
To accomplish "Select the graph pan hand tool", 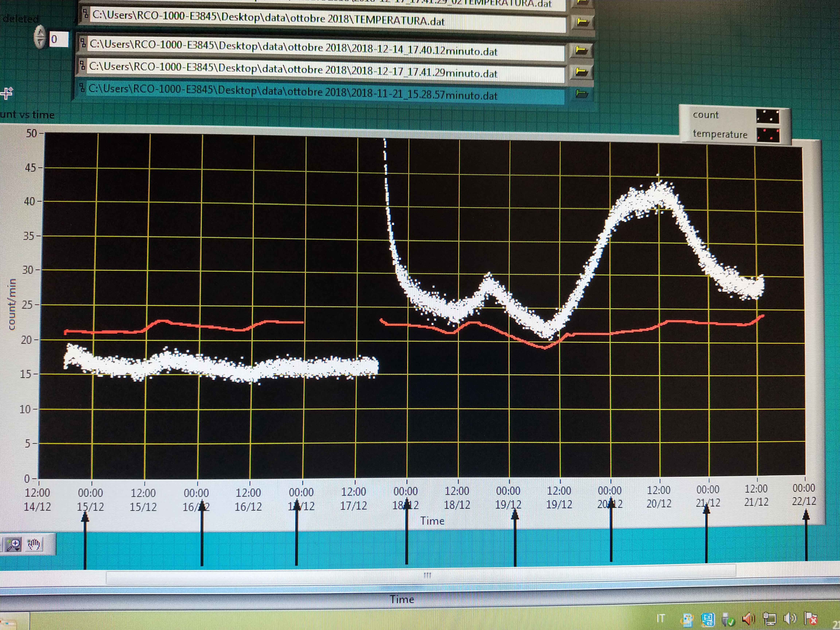I will tap(34, 545).
